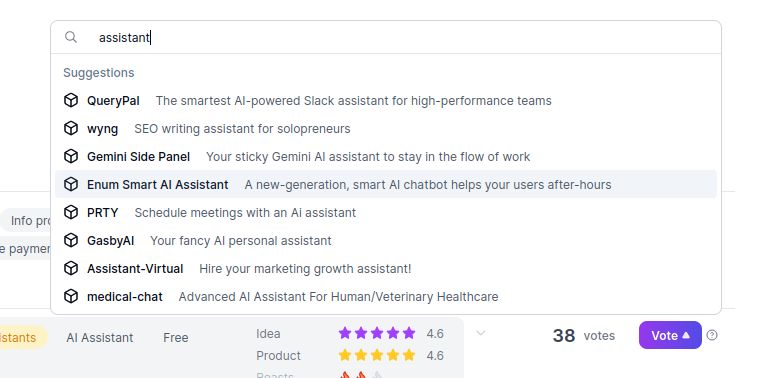The image size is (763, 378).
Task: Click the purple Vote button
Action: click(670, 335)
